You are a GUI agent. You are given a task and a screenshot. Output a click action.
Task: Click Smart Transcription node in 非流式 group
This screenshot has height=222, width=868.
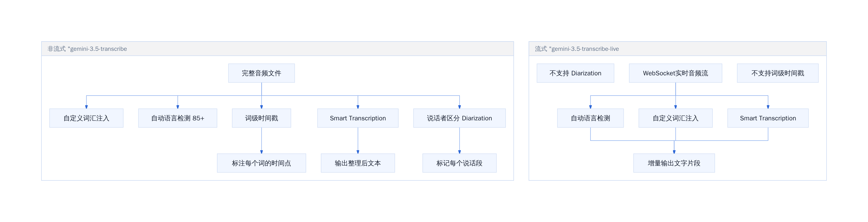pyautogui.click(x=358, y=118)
